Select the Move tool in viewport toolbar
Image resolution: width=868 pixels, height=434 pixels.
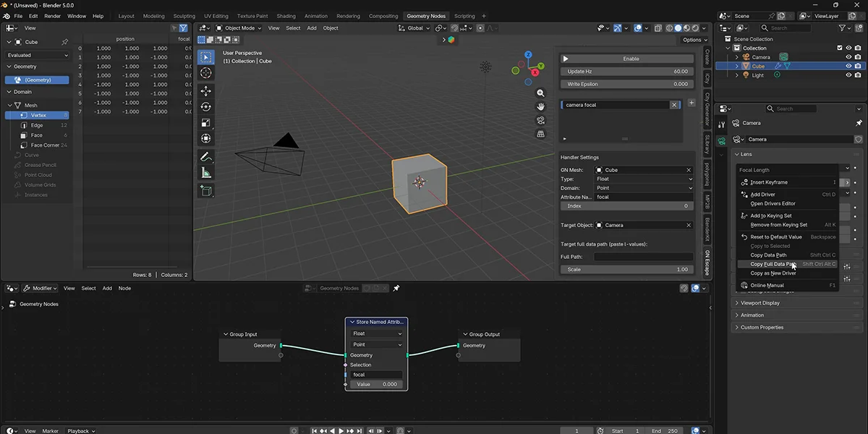coord(206,90)
